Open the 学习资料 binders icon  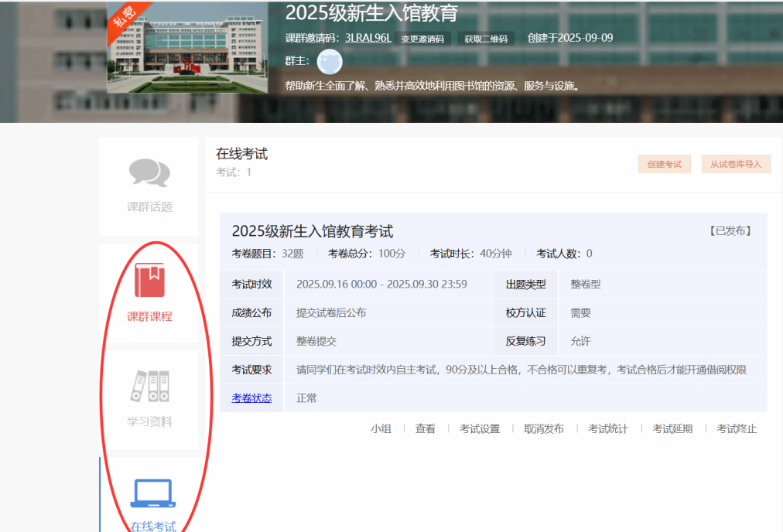149,387
